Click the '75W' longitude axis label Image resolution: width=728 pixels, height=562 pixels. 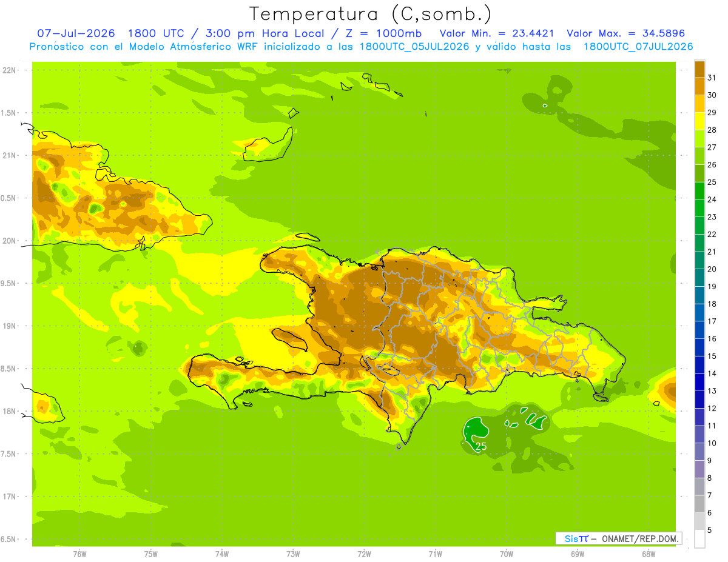[x=151, y=554]
